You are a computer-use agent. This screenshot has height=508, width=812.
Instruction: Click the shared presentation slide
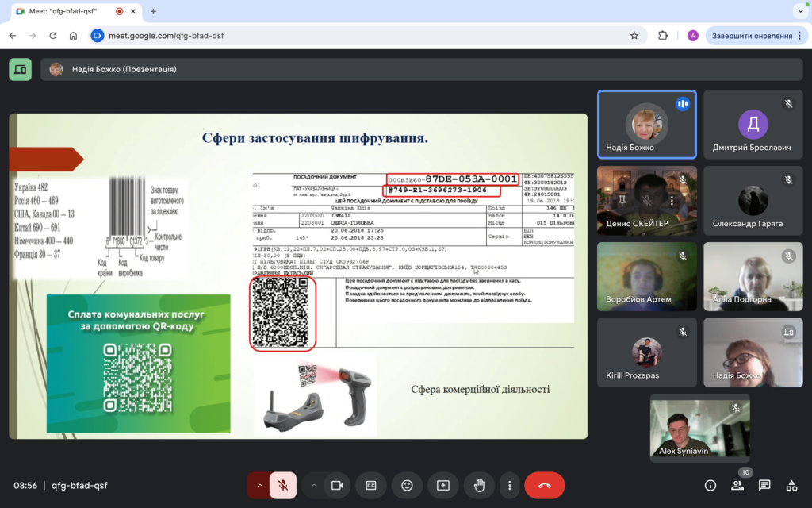coord(298,276)
